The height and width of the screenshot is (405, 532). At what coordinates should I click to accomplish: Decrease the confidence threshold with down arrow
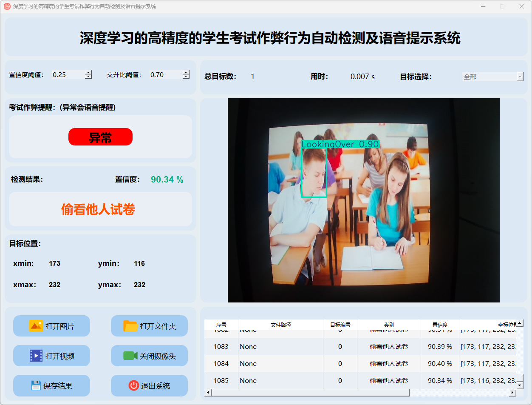[88, 77]
